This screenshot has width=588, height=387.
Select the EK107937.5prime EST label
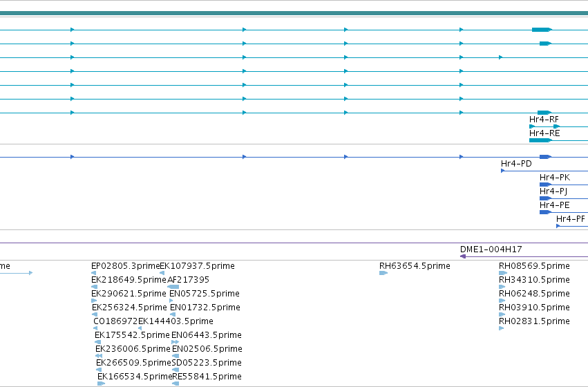click(198, 266)
